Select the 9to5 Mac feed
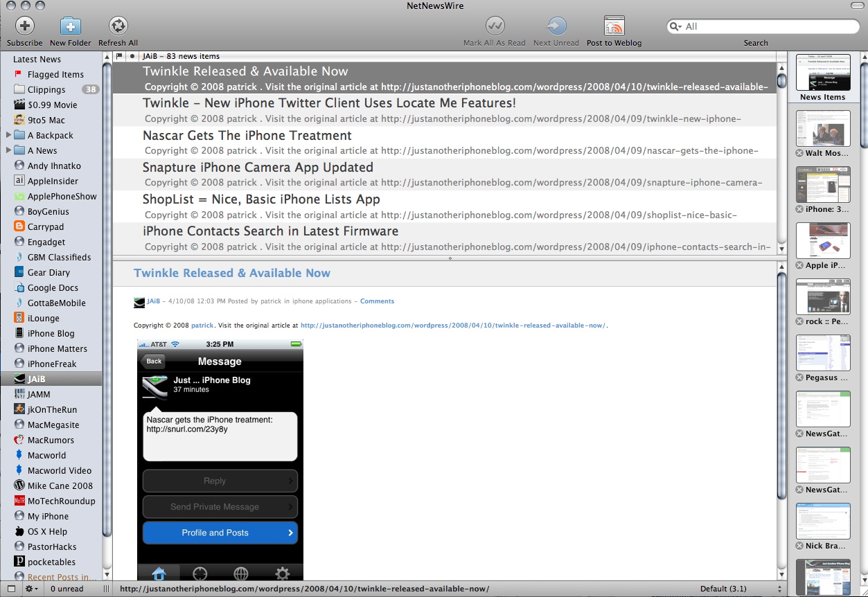This screenshot has width=868, height=597. point(46,120)
